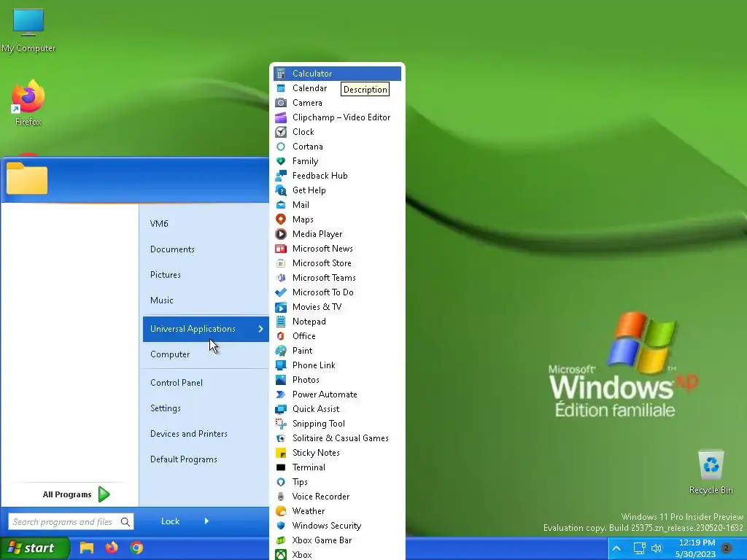Viewport: 747px width, 560px height.
Task: Launch the Clock app icon
Action: pyautogui.click(x=281, y=132)
